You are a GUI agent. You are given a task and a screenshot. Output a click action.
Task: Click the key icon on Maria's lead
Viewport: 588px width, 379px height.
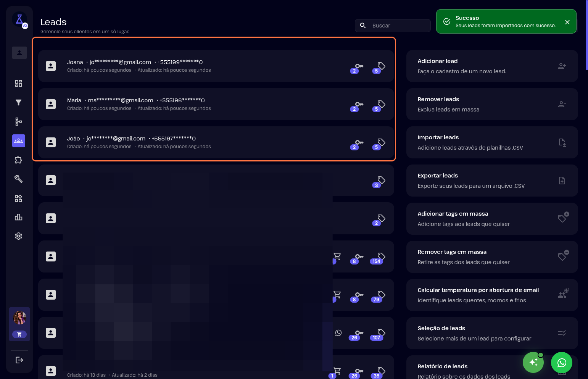point(359,105)
